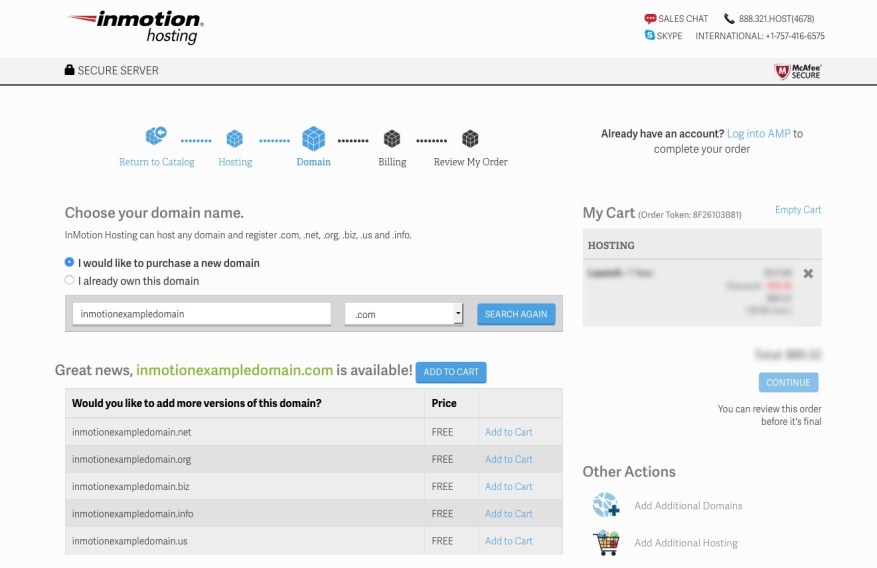The height and width of the screenshot is (568, 877).
Task: Click the Review My Order cube icon
Action: coord(470,138)
